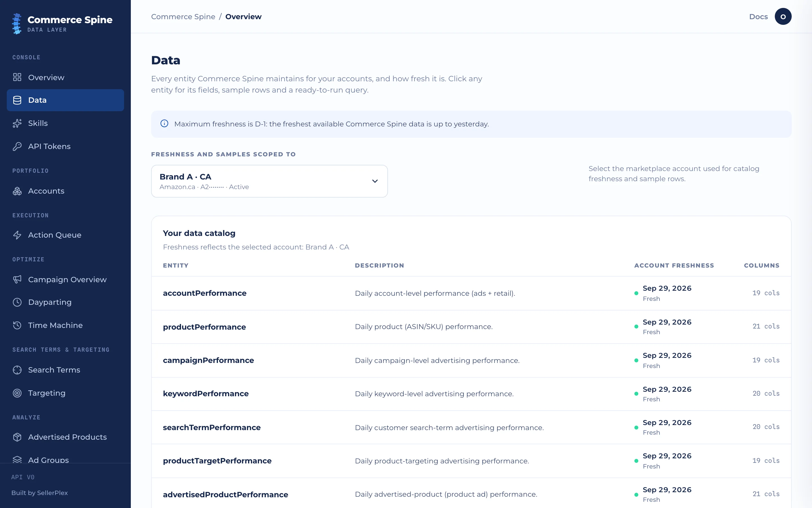Click '19 cols' for accountPerformance
Image resolution: width=812 pixels, height=508 pixels.
pos(766,293)
